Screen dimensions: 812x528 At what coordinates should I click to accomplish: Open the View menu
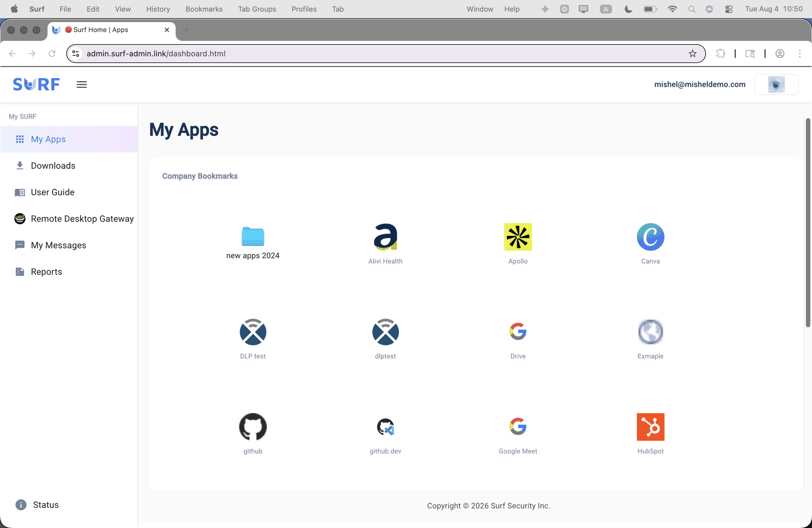pyautogui.click(x=123, y=9)
